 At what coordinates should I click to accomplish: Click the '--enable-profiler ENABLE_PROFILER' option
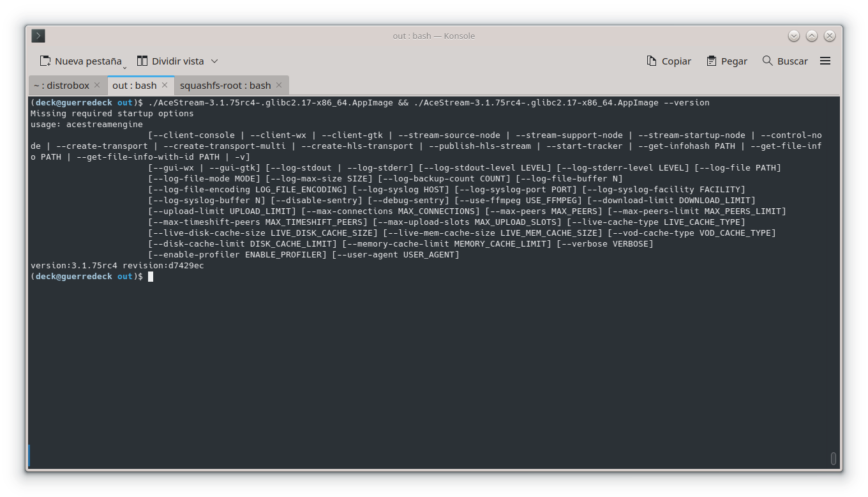click(237, 255)
